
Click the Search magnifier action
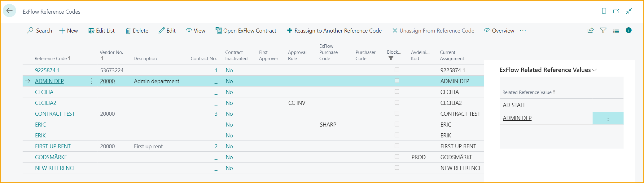tap(40, 30)
